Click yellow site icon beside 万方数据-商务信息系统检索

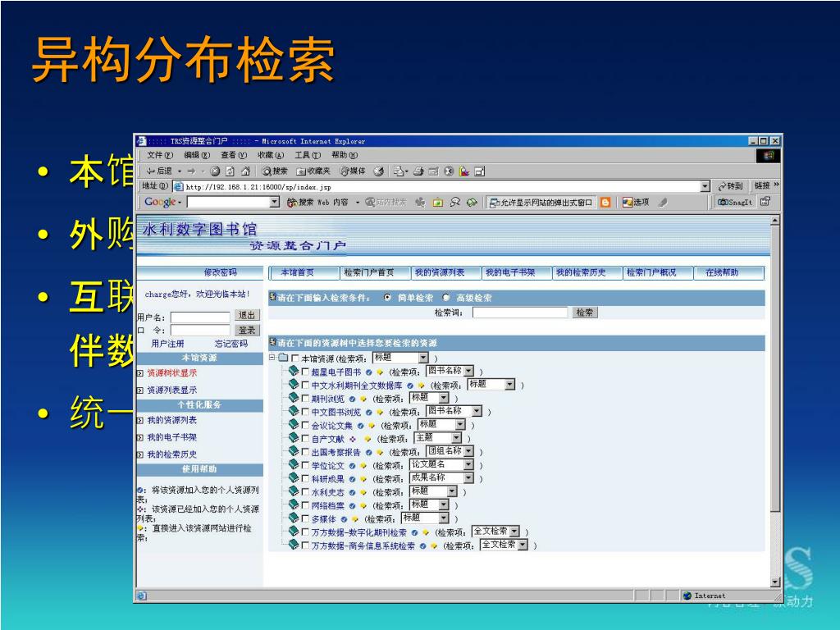click(x=434, y=546)
